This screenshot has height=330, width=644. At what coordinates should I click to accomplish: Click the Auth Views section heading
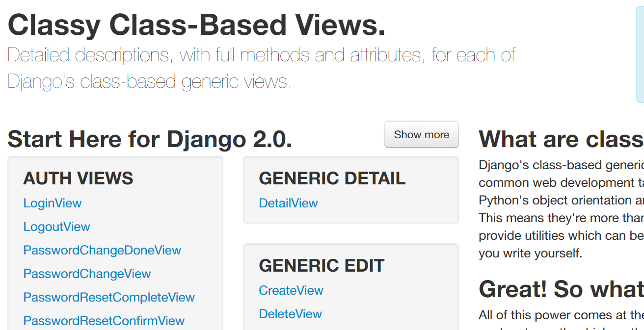click(x=78, y=178)
